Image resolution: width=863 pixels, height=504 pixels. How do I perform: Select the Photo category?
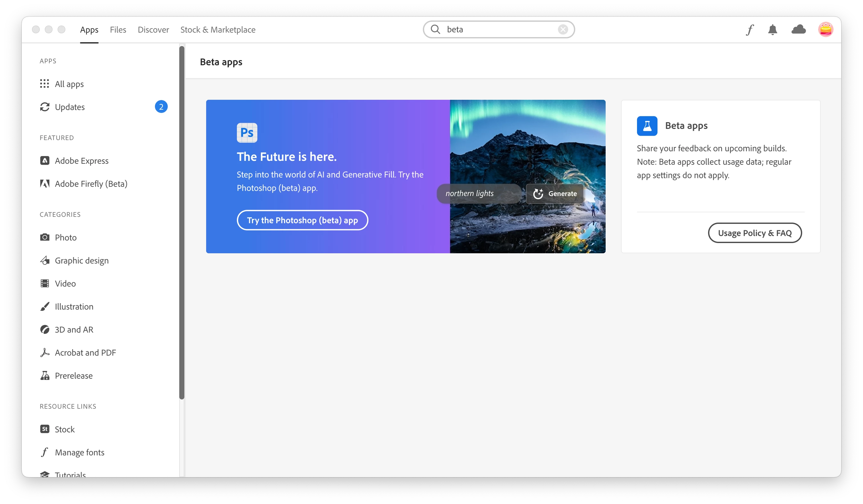click(65, 238)
